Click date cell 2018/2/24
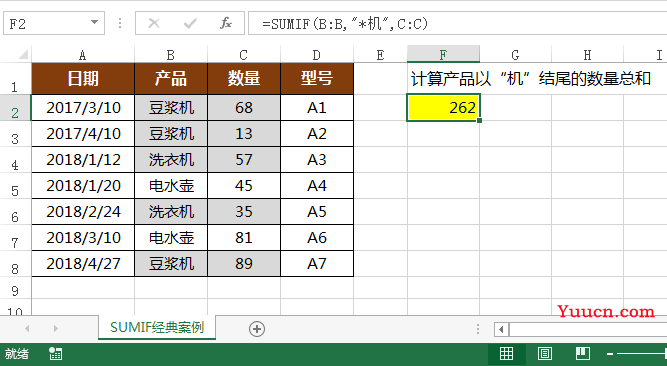 coord(83,212)
